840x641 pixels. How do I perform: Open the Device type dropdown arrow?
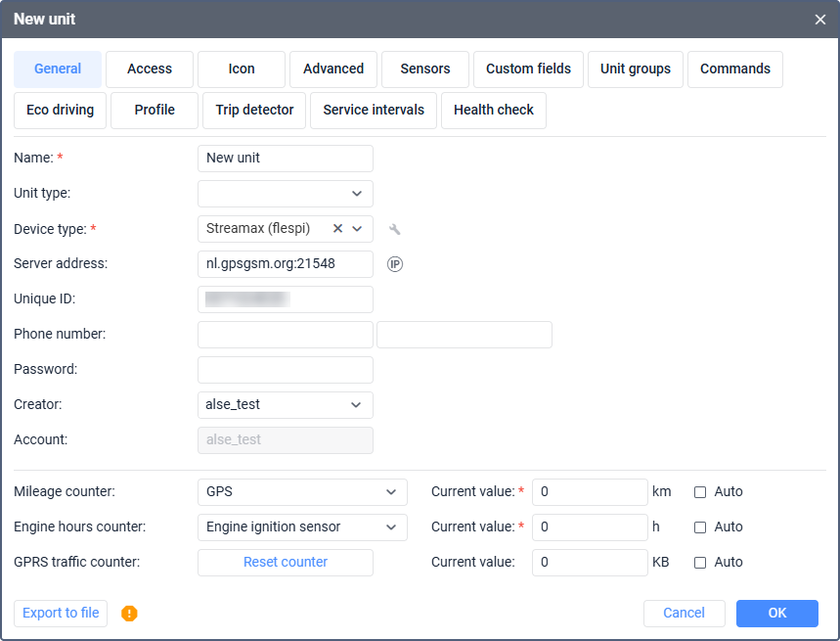(x=358, y=228)
